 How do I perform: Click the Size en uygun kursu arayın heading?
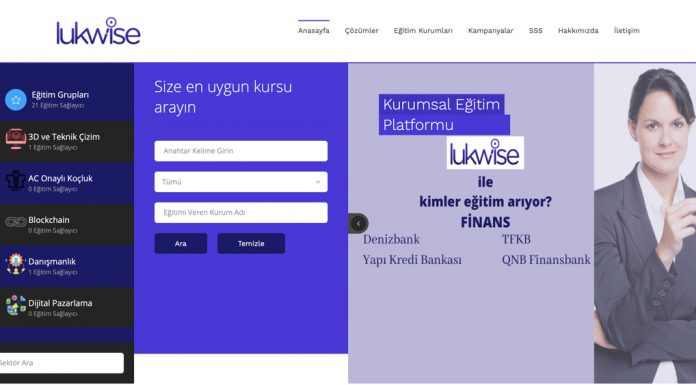click(223, 97)
